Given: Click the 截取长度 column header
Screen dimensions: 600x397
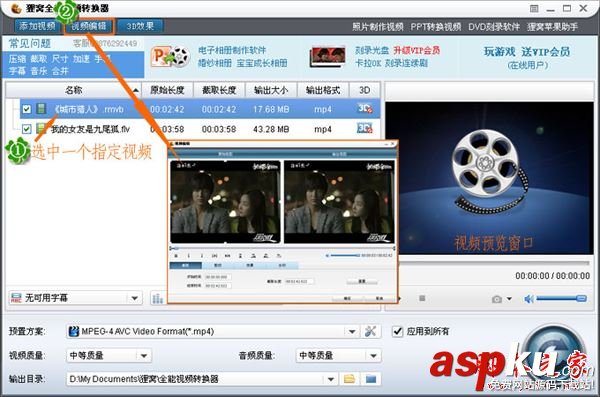Looking at the screenshot, I should [219, 90].
